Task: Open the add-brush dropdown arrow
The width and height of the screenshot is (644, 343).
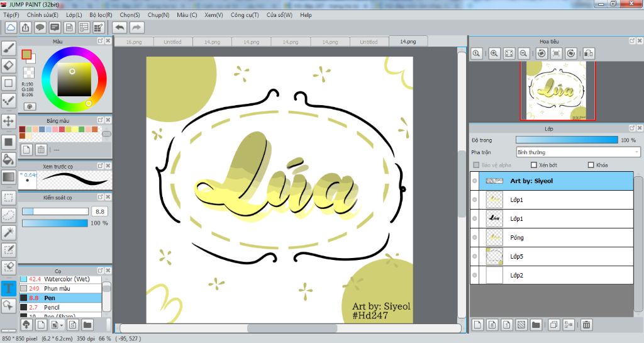Action: point(61,325)
